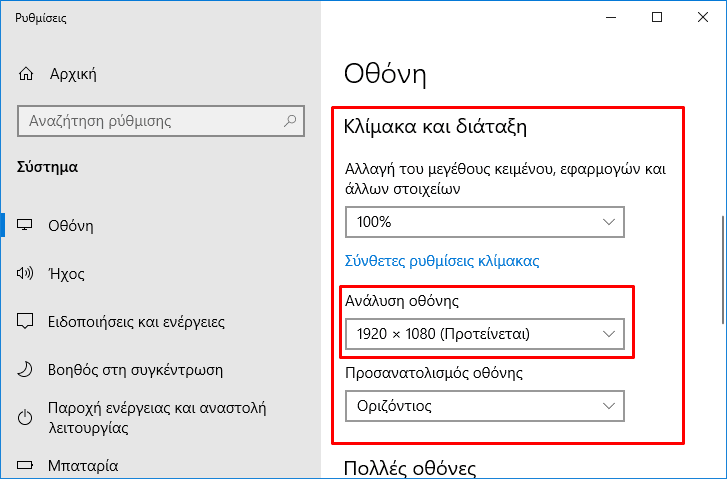Click the Focus assist moon icon
The height and width of the screenshot is (479, 727).
(x=27, y=369)
